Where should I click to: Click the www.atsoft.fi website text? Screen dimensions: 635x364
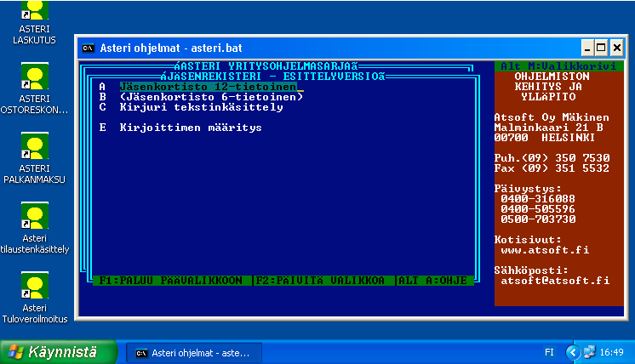coord(545,250)
